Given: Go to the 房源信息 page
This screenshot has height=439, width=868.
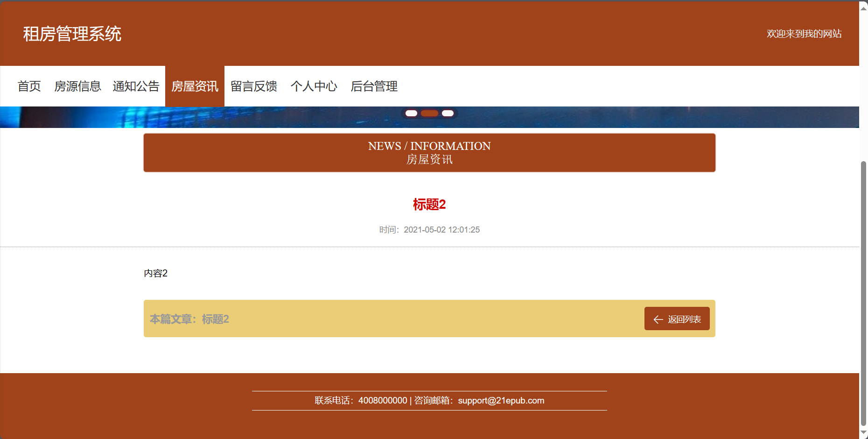Looking at the screenshot, I should pyautogui.click(x=77, y=86).
